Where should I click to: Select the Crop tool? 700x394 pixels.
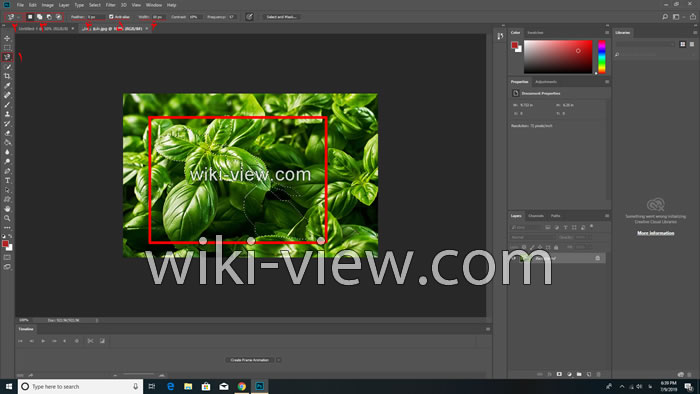coord(7,76)
